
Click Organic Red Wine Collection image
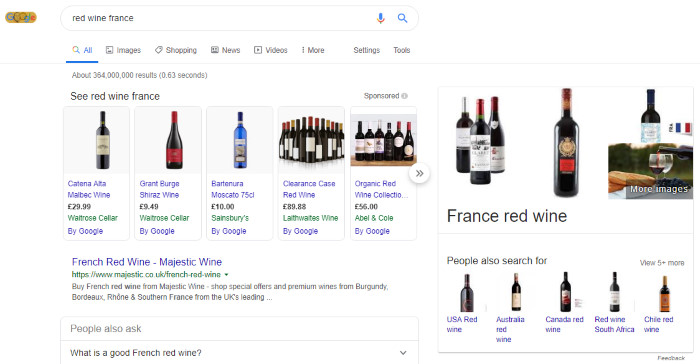point(383,140)
